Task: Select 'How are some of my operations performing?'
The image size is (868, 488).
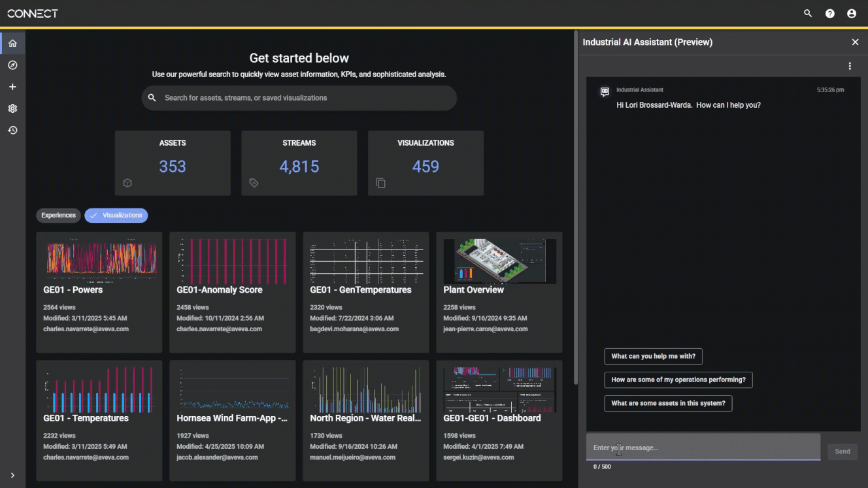Action: [x=678, y=380]
